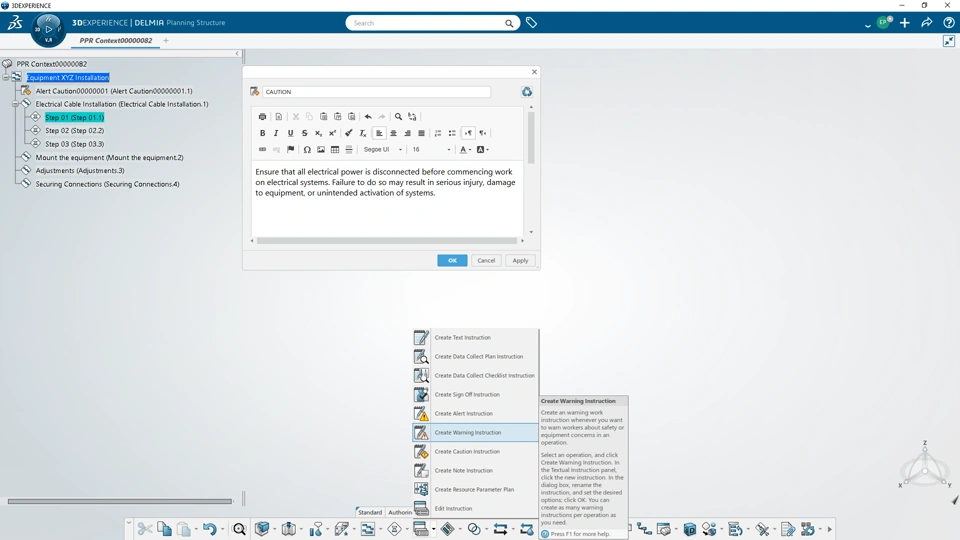This screenshot has width=960, height=540.
Task: Open the Segoe UI font dropdown
Action: (383, 149)
